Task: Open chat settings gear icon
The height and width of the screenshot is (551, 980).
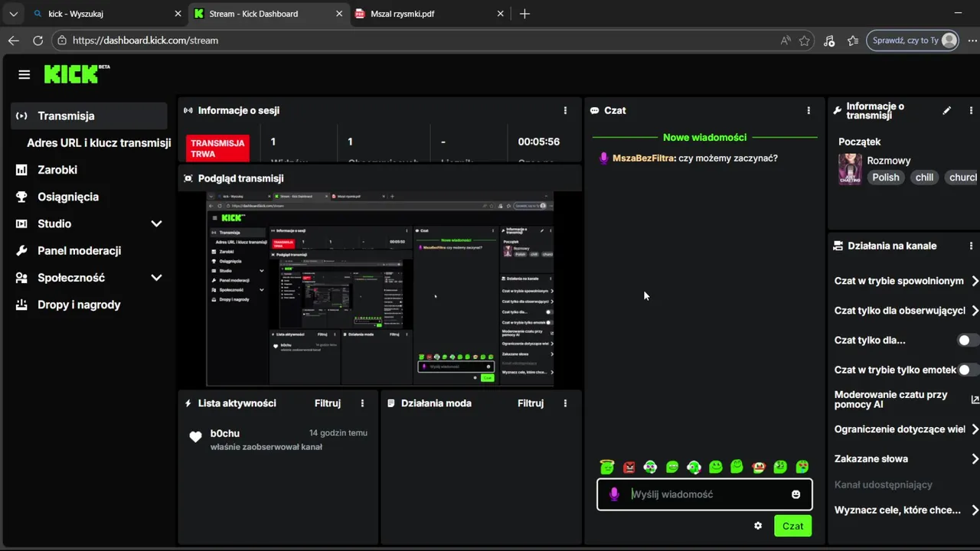Action: click(758, 526)
